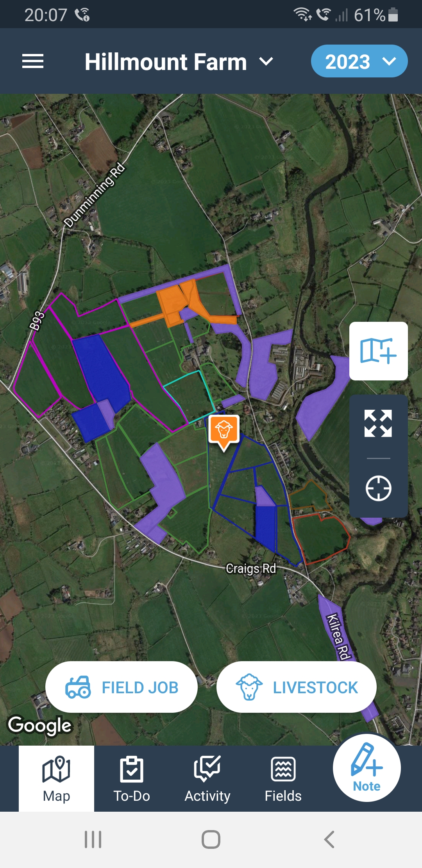
Task: Click the Google logo on the map
Action: (40, 725)
